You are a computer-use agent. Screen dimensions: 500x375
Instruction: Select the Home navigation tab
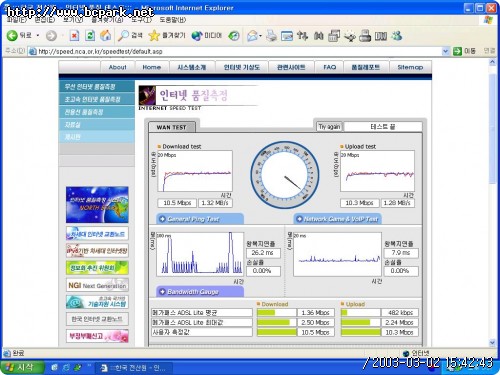coord(152,67)
